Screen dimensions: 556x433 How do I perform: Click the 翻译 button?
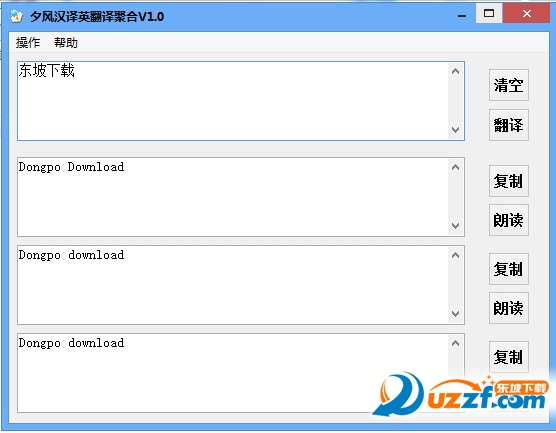point(508,125)
